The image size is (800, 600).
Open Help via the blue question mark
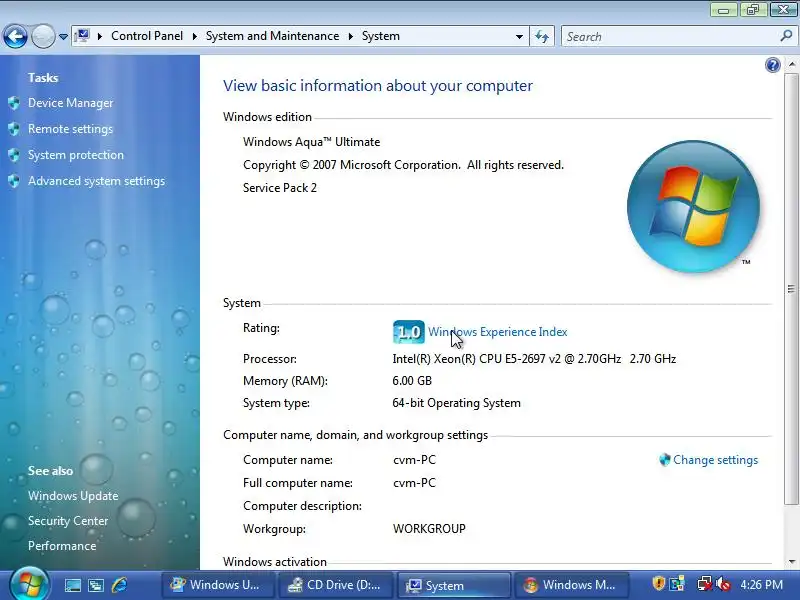click(772, 65)
